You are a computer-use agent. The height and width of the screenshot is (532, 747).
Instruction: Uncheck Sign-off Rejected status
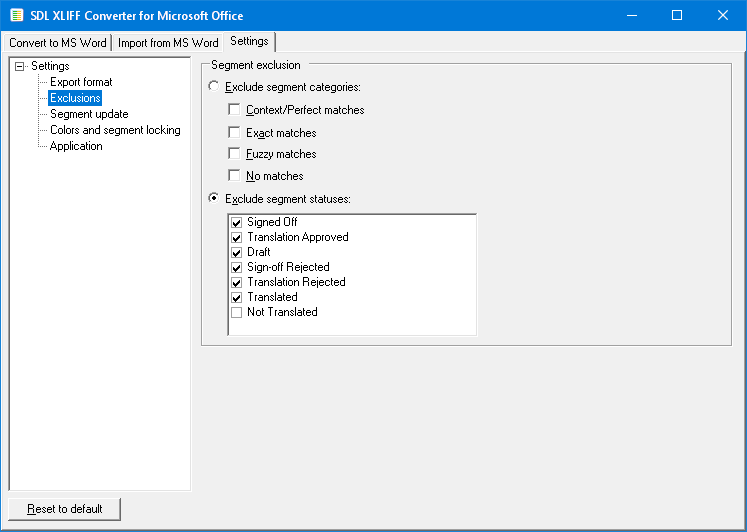pyautogui.click(x=236, y=268)
